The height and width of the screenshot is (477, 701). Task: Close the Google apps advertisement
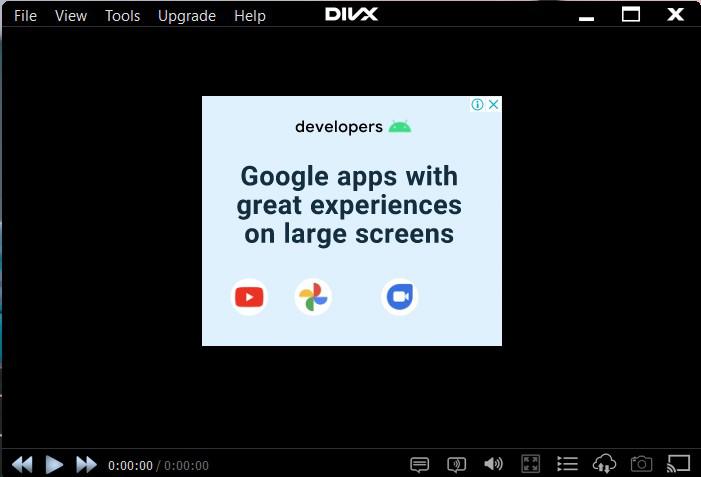494,104
